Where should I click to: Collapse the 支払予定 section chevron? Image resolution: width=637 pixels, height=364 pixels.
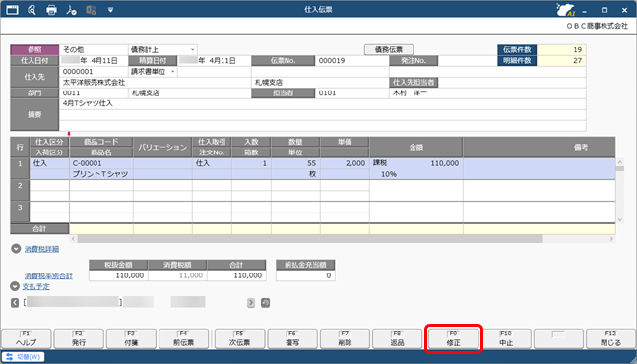point(15,286)
